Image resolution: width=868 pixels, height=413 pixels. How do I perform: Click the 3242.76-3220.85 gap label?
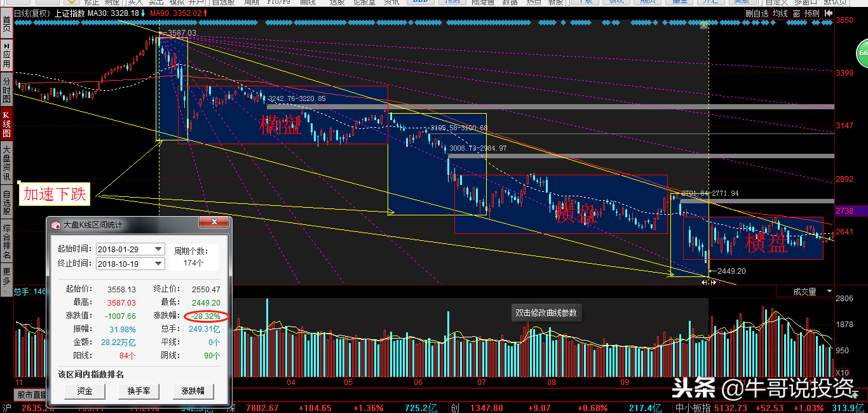pos(297,98)
